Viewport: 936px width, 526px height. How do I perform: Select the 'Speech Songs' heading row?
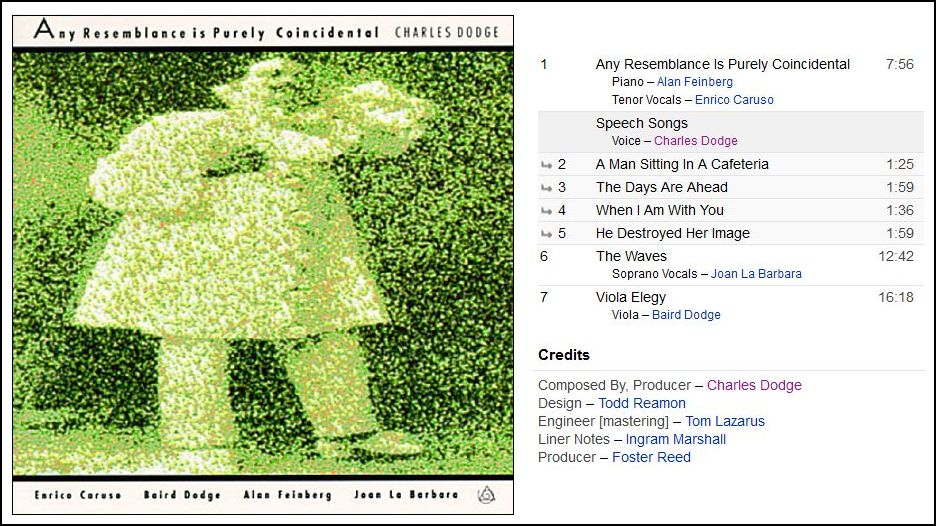click(x=731, y=132)
